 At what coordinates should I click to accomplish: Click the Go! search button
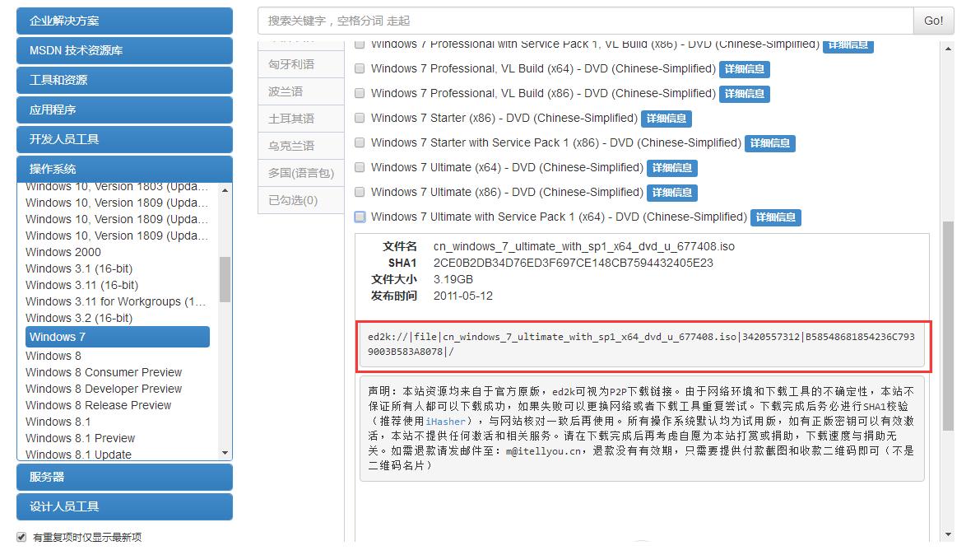934,21
